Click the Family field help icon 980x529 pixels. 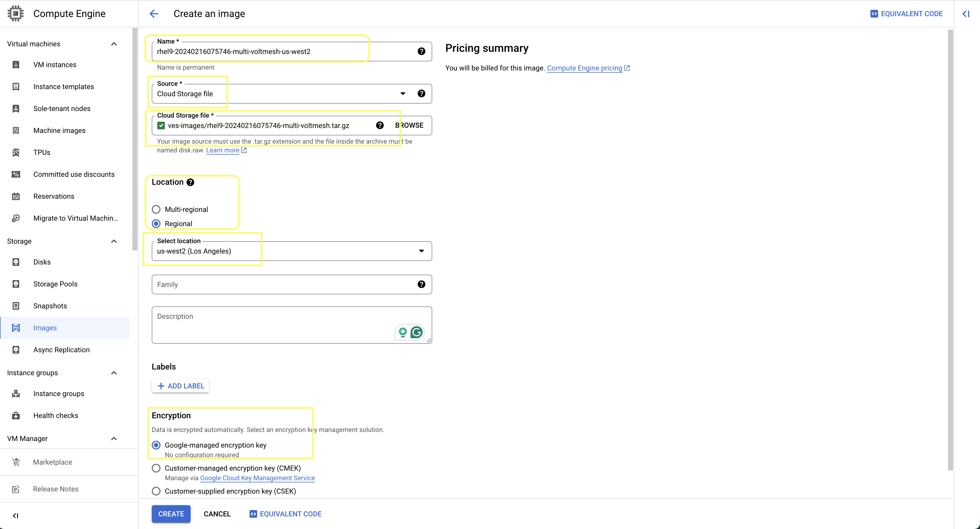click(x=421, y=284)
